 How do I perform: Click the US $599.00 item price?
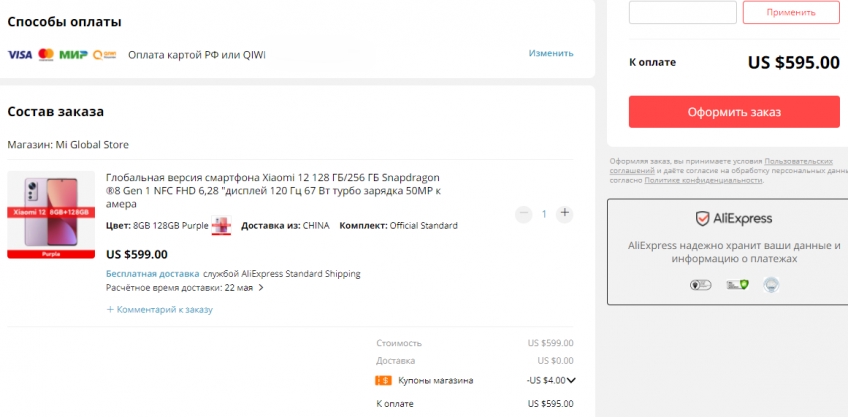[137, 254]
